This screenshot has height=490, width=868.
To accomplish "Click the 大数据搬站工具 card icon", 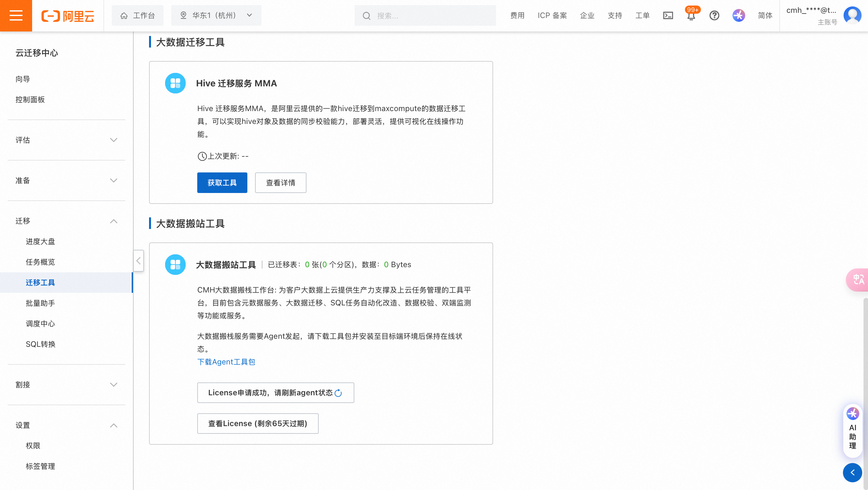I will coord(175,265).
